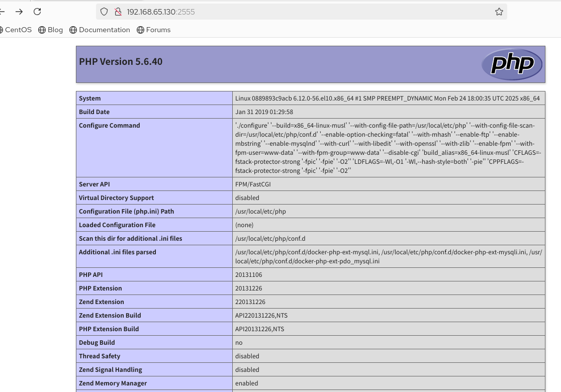Click disabled value for Thread Safety
The image size is (561, 392).
pos(247,356)
